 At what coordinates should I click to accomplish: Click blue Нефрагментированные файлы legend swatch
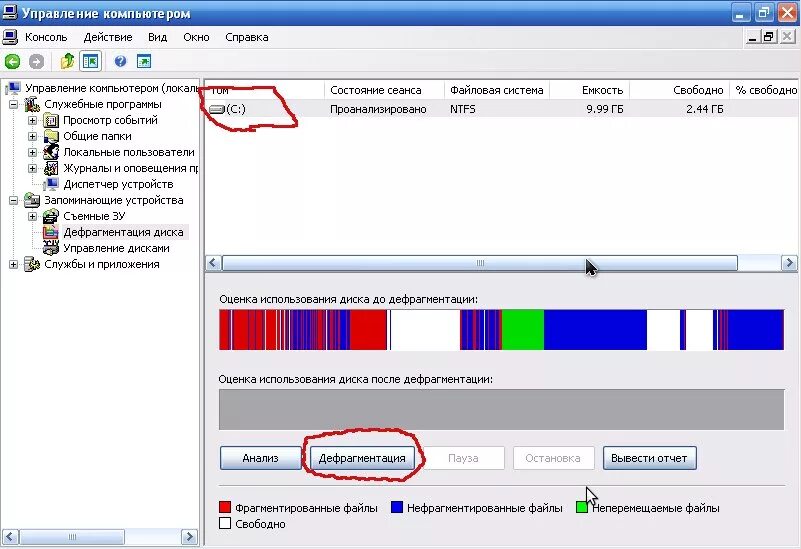coord(397,507)
